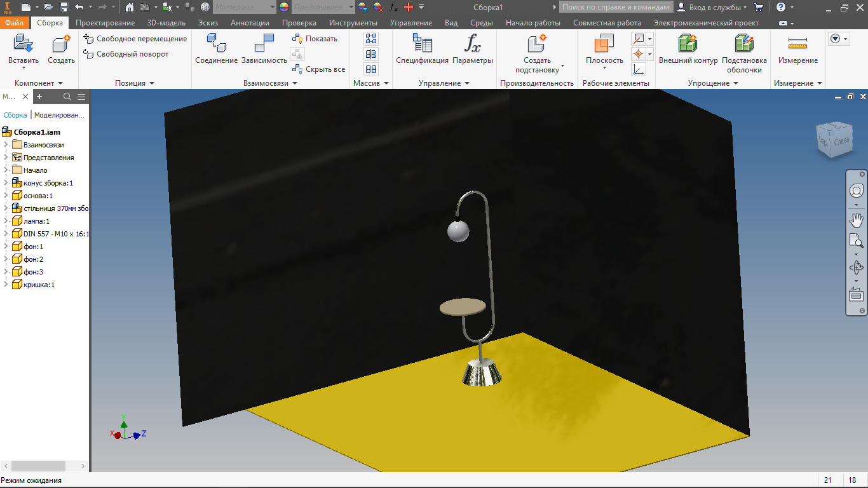Expand the основа:1 node
The height and width of the screenshot is (488, 868).
click(x=6, y=196)
